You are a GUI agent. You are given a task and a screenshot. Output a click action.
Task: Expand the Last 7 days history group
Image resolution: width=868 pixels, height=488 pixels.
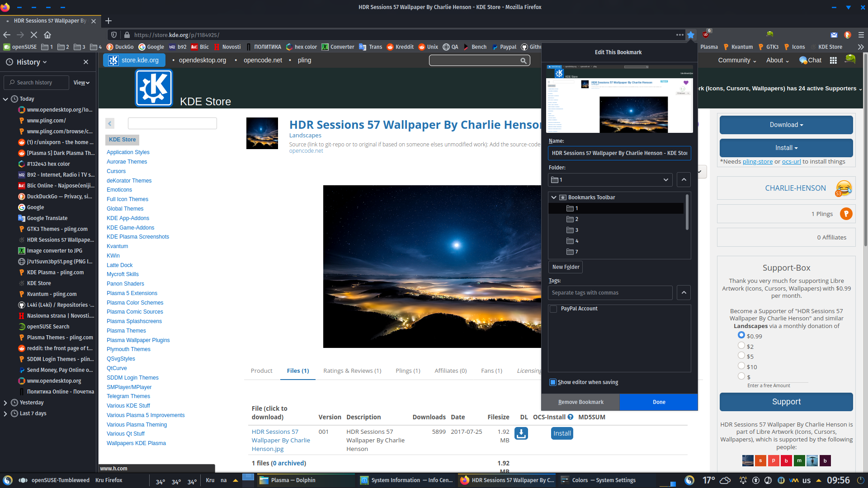5,413
